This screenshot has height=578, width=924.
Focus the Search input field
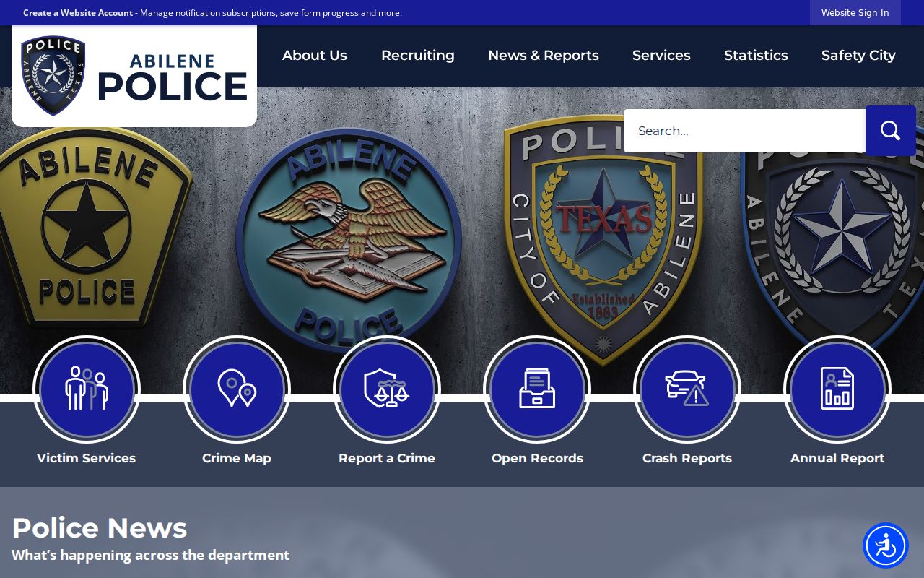point(744,131)
